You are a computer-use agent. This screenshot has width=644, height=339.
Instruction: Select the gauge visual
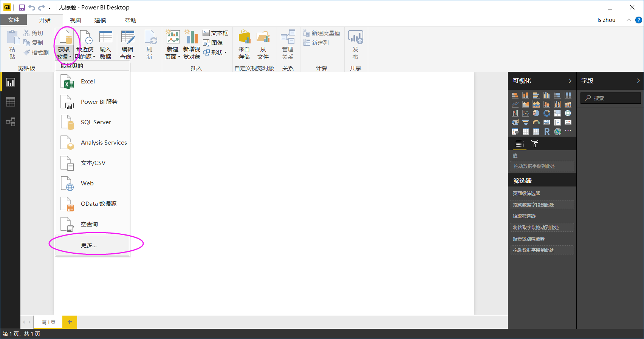click(536, 122)
